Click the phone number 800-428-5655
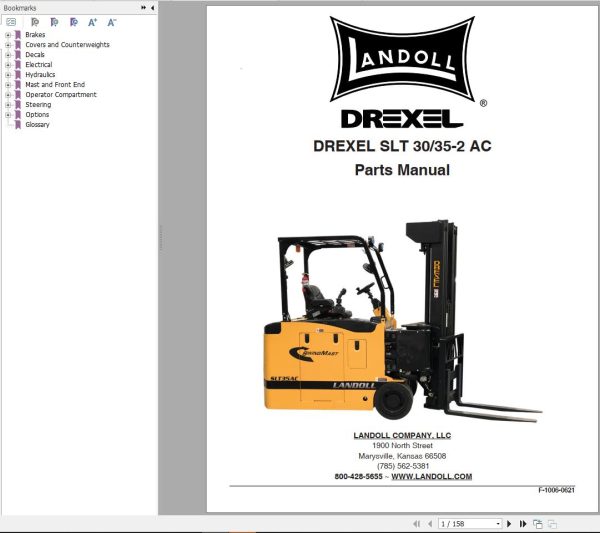This screenshot has height=533, width=600. pos(359,476)
